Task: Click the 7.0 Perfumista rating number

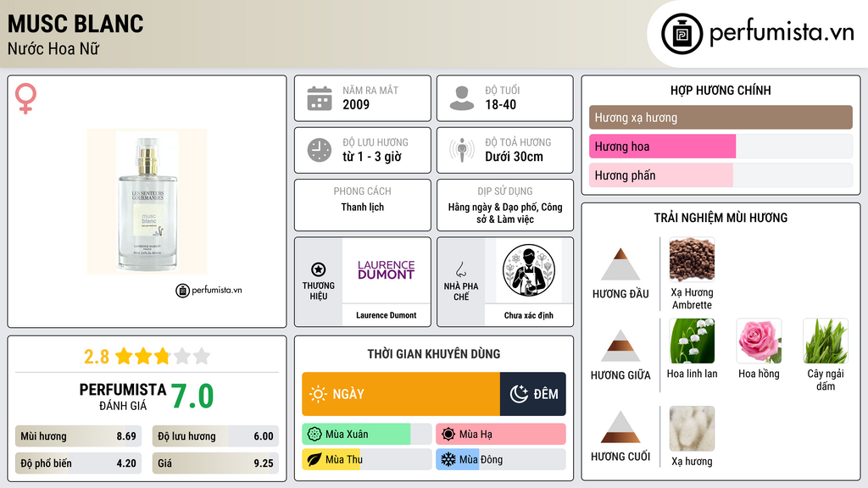Action: click(192, 396)
